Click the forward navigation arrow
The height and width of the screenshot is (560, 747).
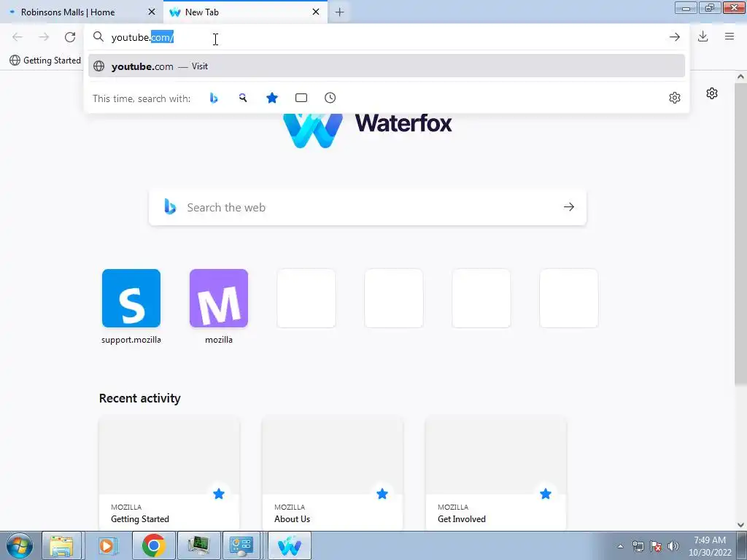tap(44, 37)
